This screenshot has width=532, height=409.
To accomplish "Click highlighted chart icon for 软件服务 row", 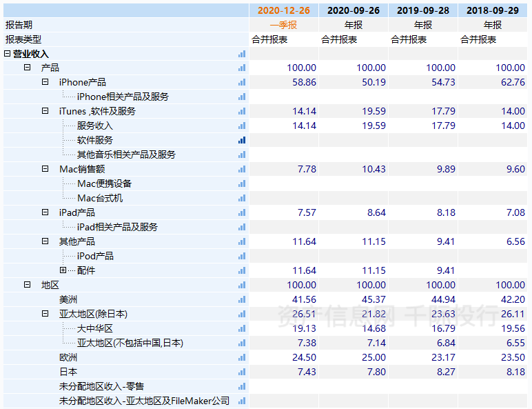I will coord(242,140).
